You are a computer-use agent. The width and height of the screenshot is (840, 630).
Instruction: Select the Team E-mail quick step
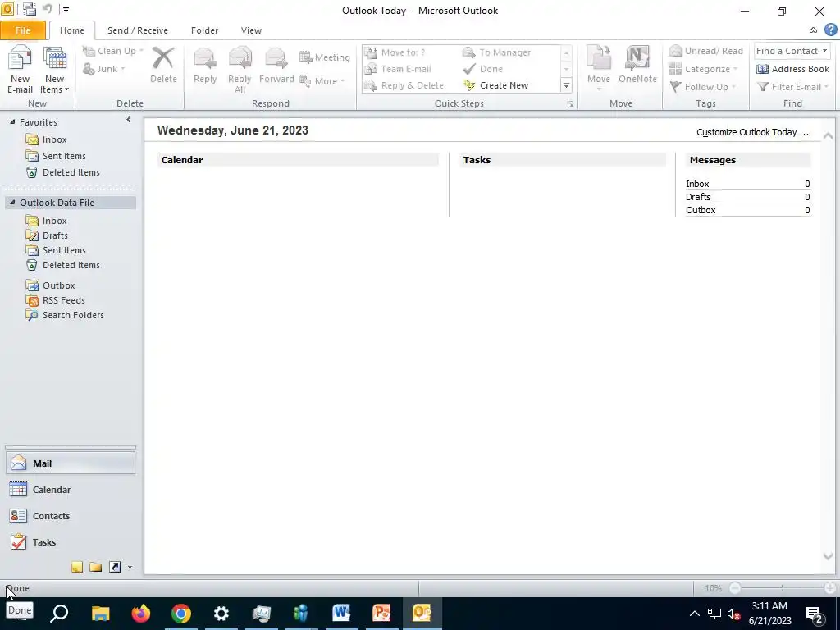[398, 69]
